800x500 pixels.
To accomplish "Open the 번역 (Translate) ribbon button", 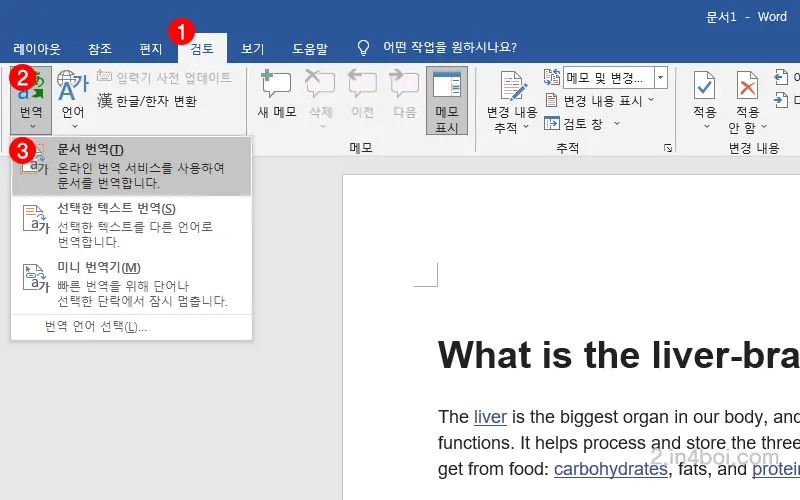I will pyautogui.click(x=31, y=100).
